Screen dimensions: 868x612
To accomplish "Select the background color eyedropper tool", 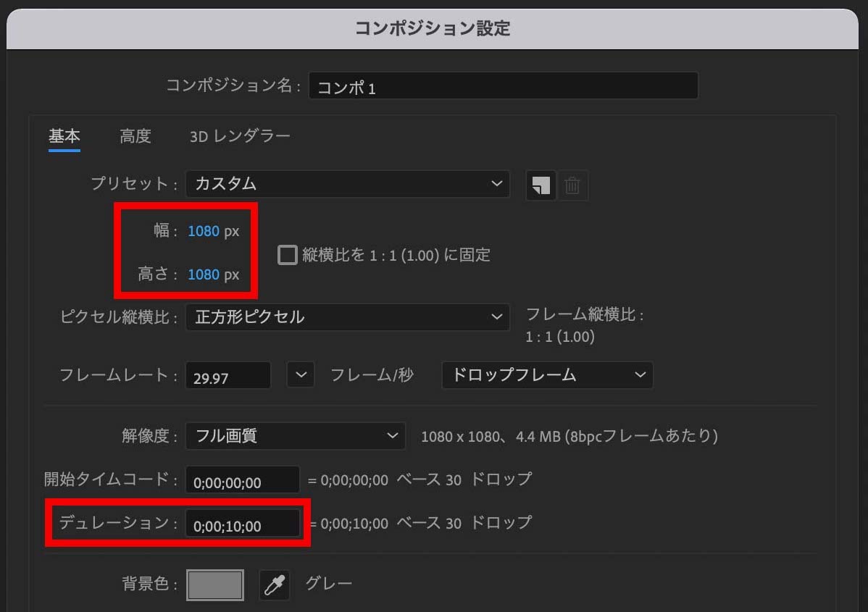I will pos(275,585).
